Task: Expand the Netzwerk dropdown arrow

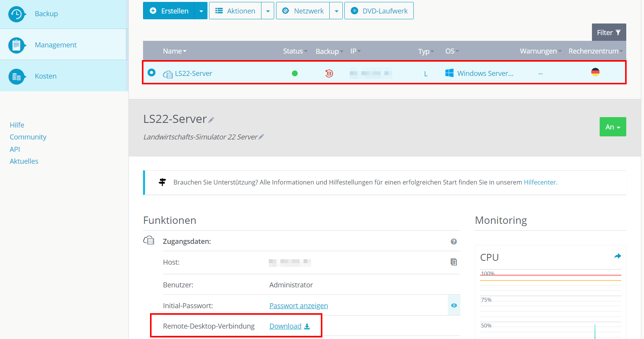Action: point(336,11)
